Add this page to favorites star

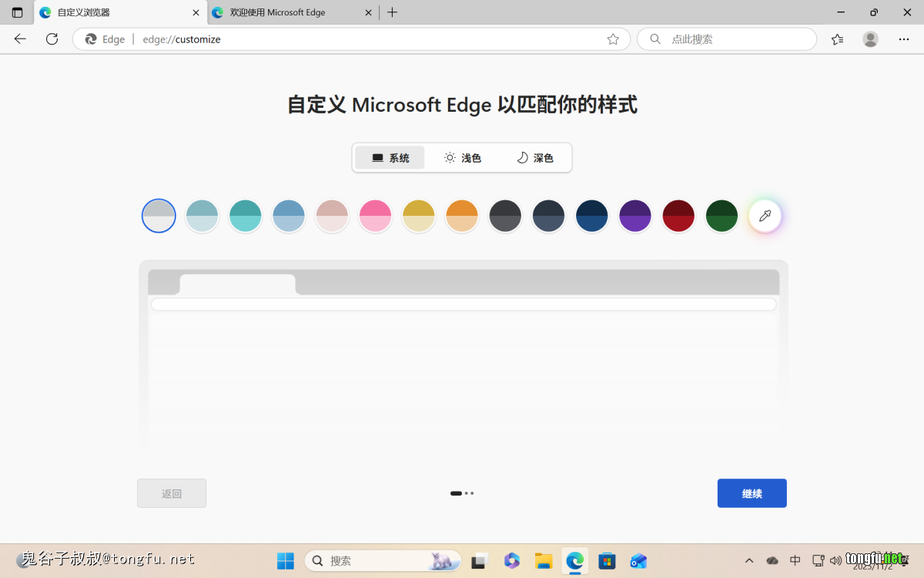tap(613, 39)
